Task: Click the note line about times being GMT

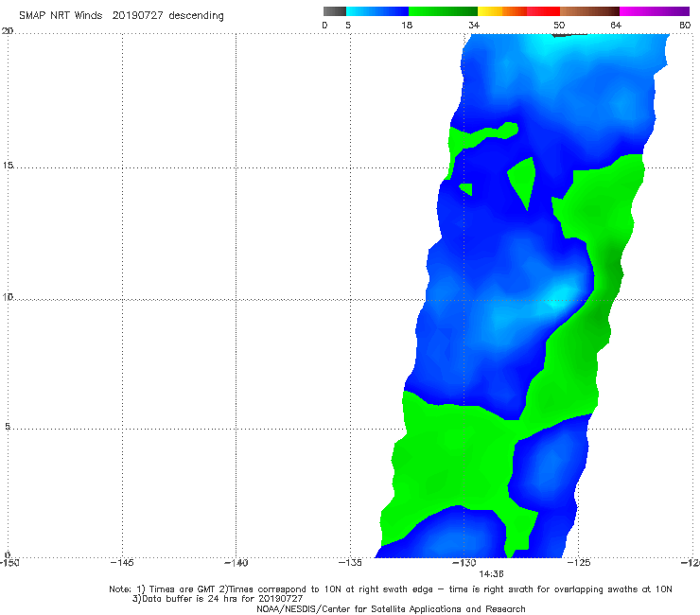Action: pyautogui.click(x=391, y=589)
